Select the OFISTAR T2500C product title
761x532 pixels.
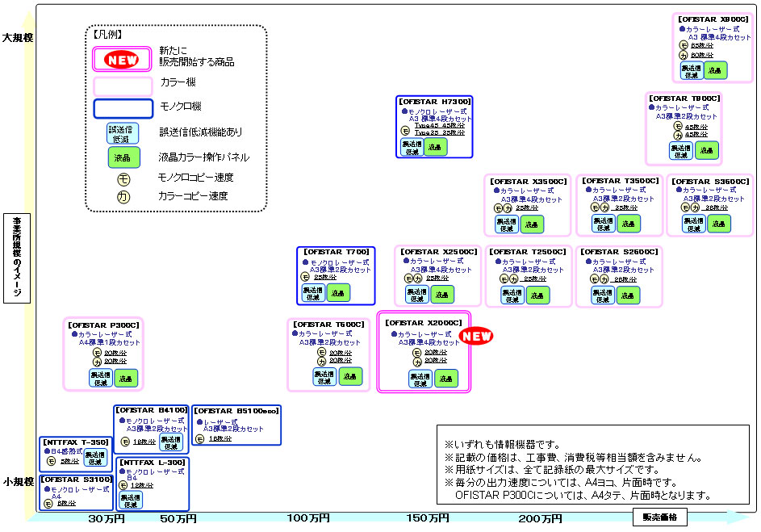[x=528, y=251]
